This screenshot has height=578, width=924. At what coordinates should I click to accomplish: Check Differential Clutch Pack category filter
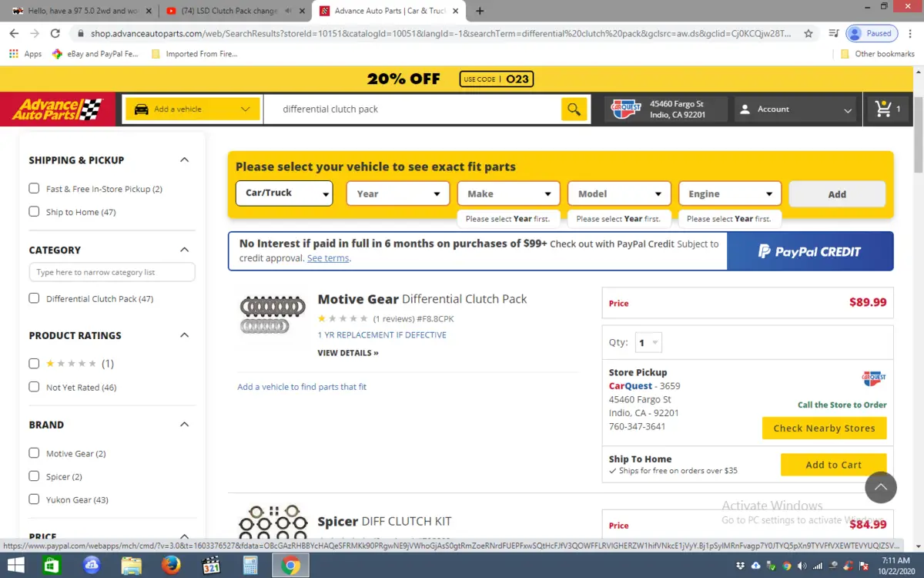[34, 298]
